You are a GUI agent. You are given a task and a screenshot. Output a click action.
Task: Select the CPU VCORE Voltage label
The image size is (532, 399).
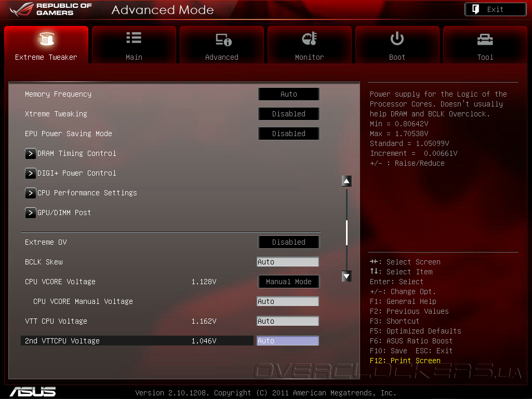point(60,281)
